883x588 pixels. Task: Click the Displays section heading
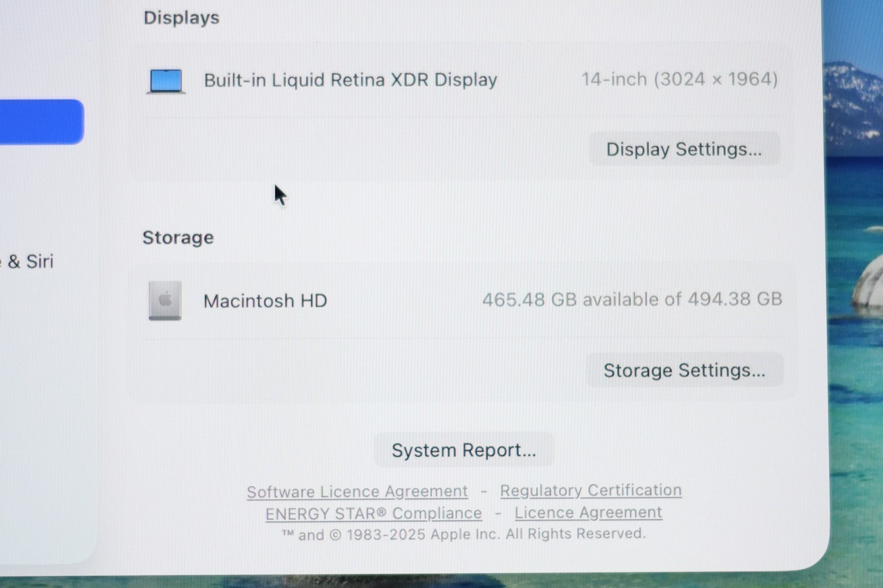181,18
